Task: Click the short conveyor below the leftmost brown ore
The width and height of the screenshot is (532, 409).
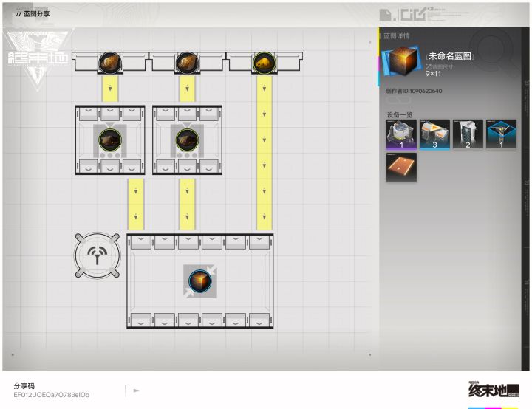Action: pos(110,89)
